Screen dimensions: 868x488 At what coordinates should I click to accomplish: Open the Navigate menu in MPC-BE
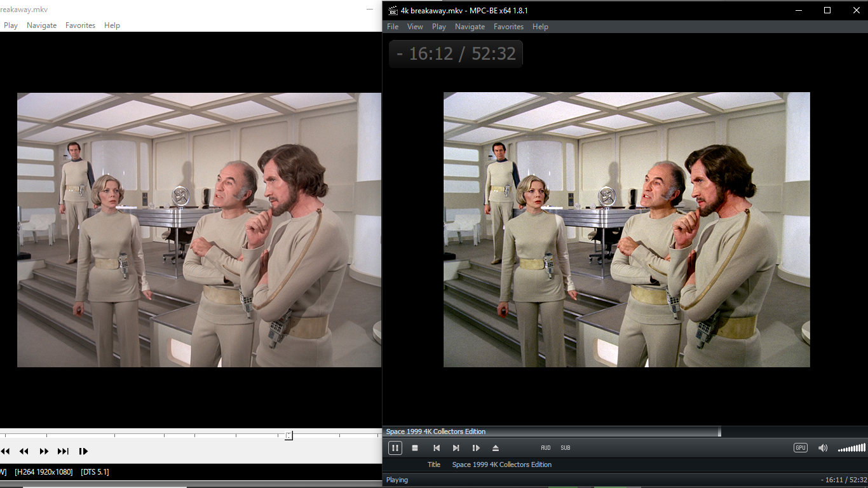click(470, 27)
